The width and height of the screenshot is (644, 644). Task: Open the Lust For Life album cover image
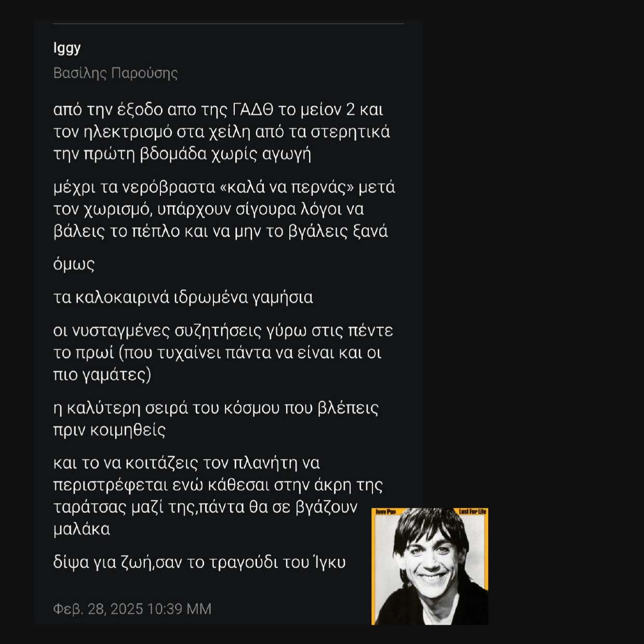pyautogui.click(x=430, y=566)
